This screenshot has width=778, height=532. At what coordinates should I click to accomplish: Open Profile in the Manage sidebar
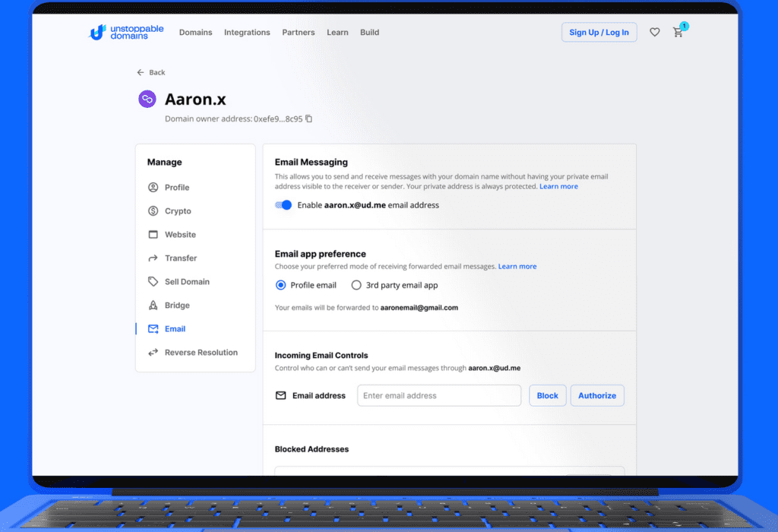(176, 188)
